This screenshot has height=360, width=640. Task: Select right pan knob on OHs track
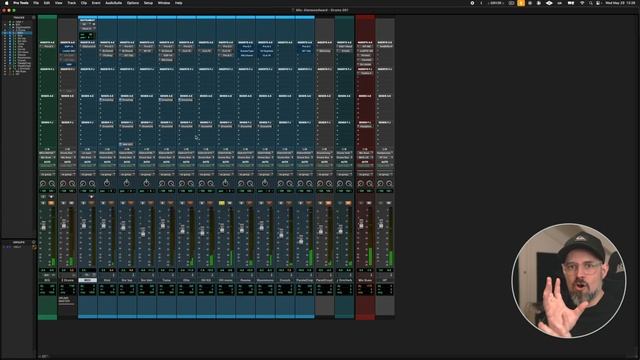tap(191, 184)
